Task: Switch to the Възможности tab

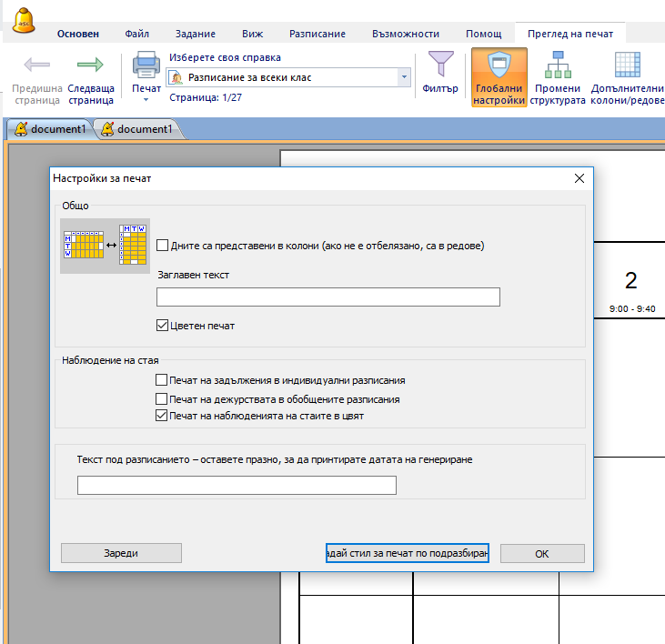Action: coord(406,34)
